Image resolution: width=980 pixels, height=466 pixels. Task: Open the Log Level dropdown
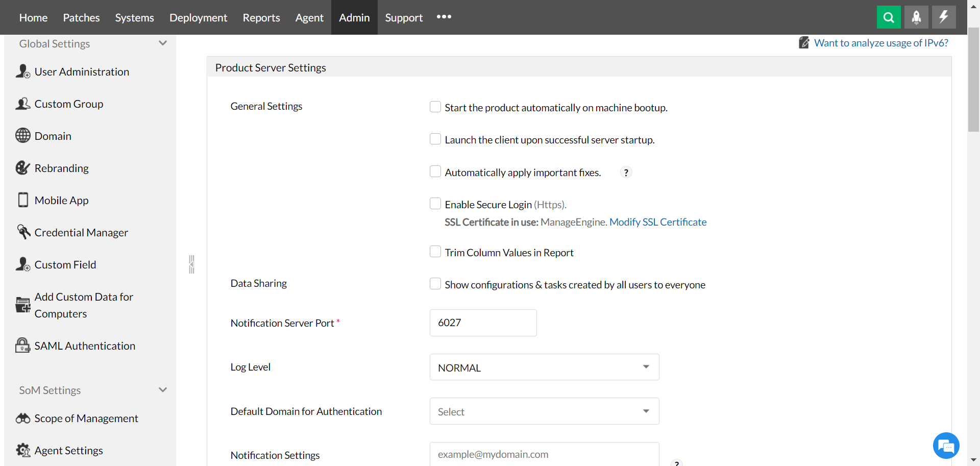click(x=544, y=367)
